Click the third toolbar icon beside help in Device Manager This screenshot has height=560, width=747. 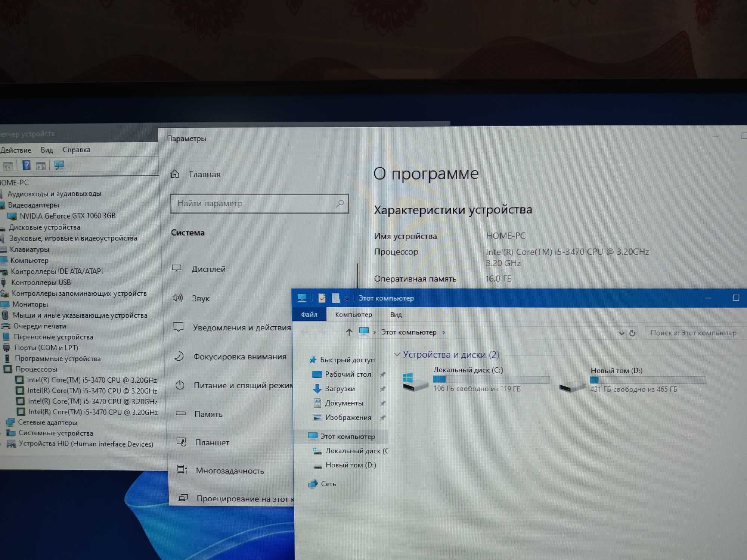[x=41, y=166]
